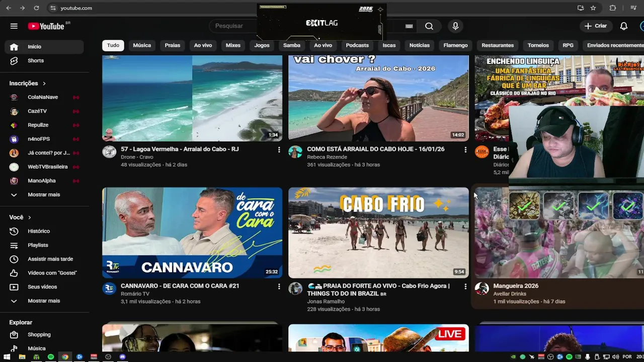
Task: Reload the page with refresh icon
Action: point(36,8)
